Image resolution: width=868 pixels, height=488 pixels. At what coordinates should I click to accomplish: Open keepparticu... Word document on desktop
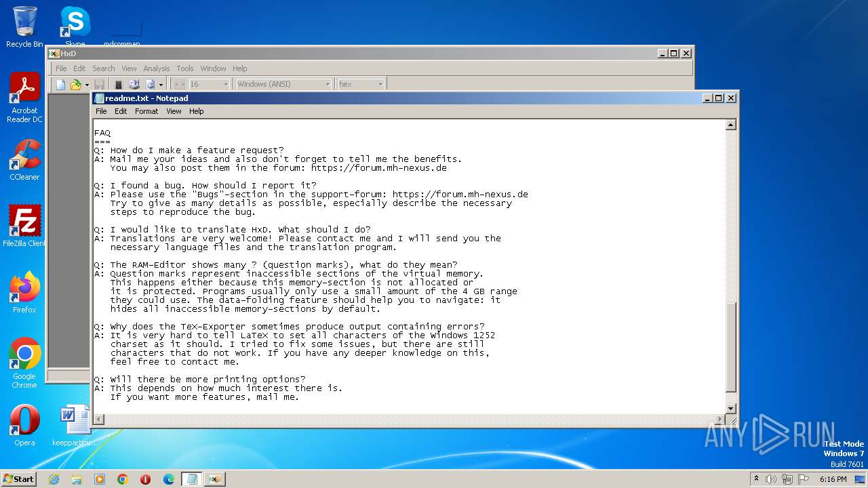pos(75,425)
